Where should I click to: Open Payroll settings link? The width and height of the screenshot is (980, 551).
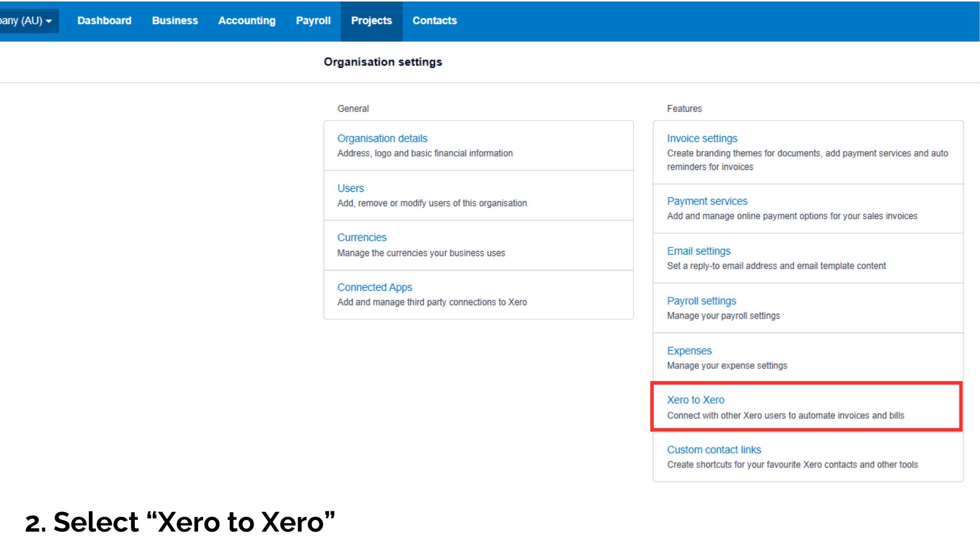701,301
